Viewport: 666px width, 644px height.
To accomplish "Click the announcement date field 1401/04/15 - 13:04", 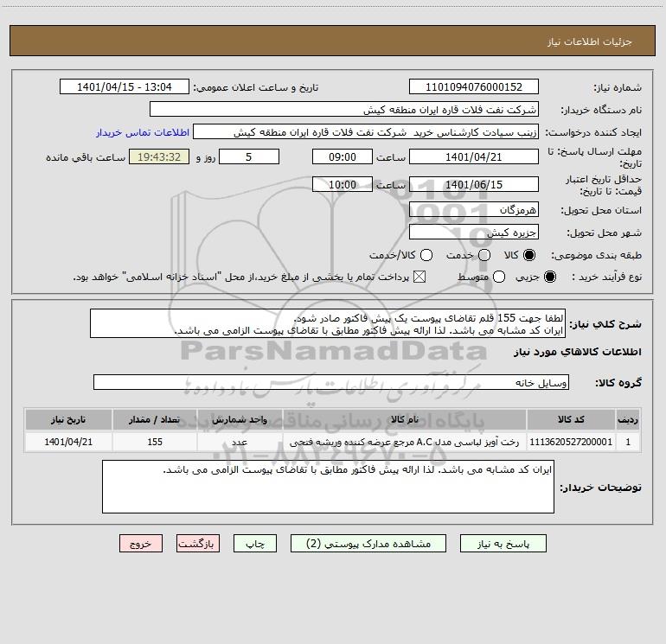I will [125, 86].
